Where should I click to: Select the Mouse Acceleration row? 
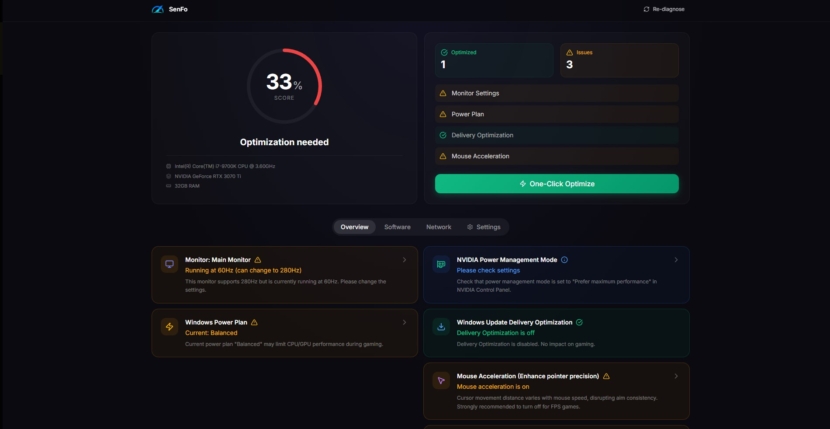pyautogui.click(x=557, y=156)
